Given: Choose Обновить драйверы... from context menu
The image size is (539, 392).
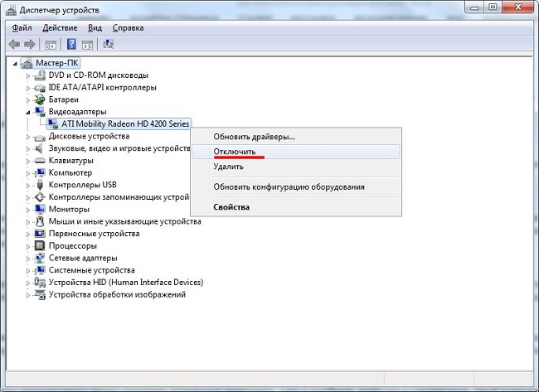Looking at the screenshot, I should tap(296, 137).
